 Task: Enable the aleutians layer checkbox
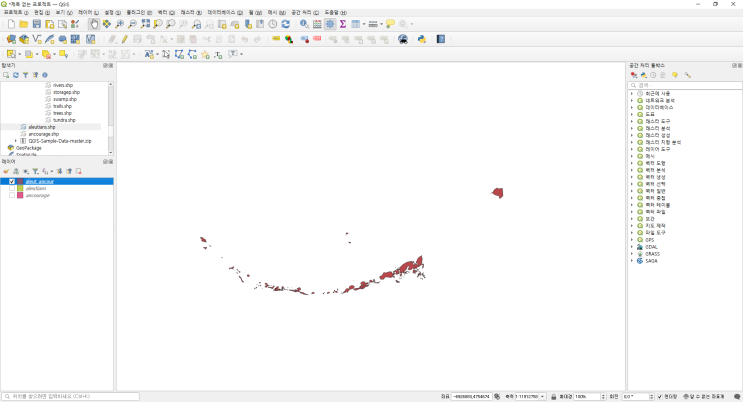pos(12,188)
